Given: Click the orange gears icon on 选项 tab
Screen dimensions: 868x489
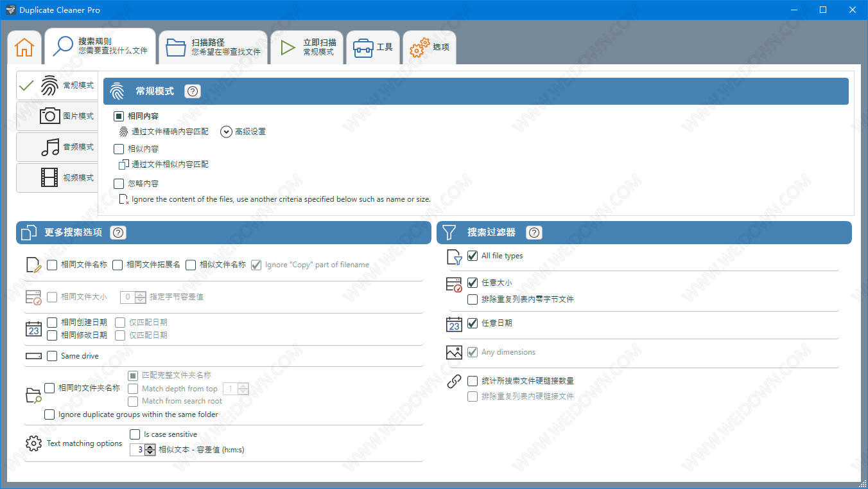Looking at the screenshot, I should (x=419, y=48).
